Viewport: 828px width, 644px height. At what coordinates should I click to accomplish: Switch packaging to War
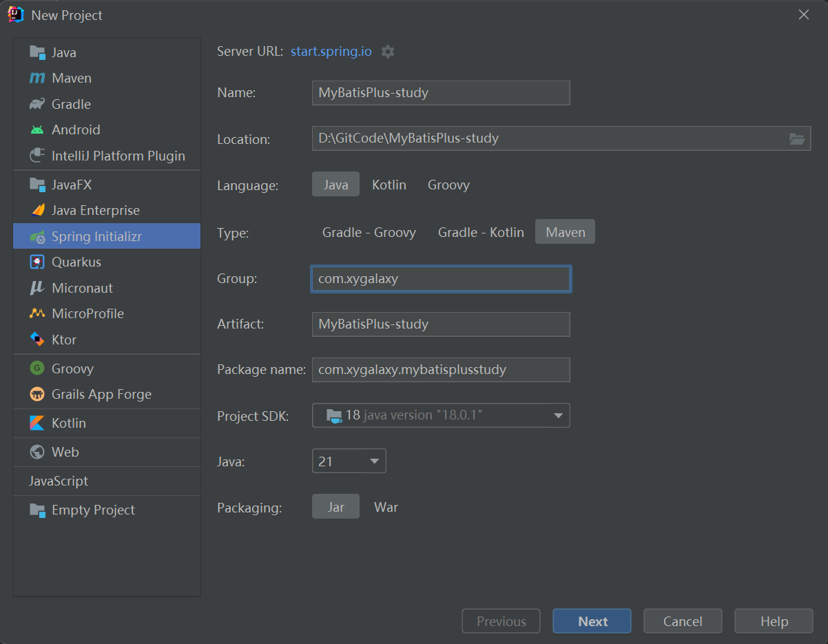(x=386, y=508)
